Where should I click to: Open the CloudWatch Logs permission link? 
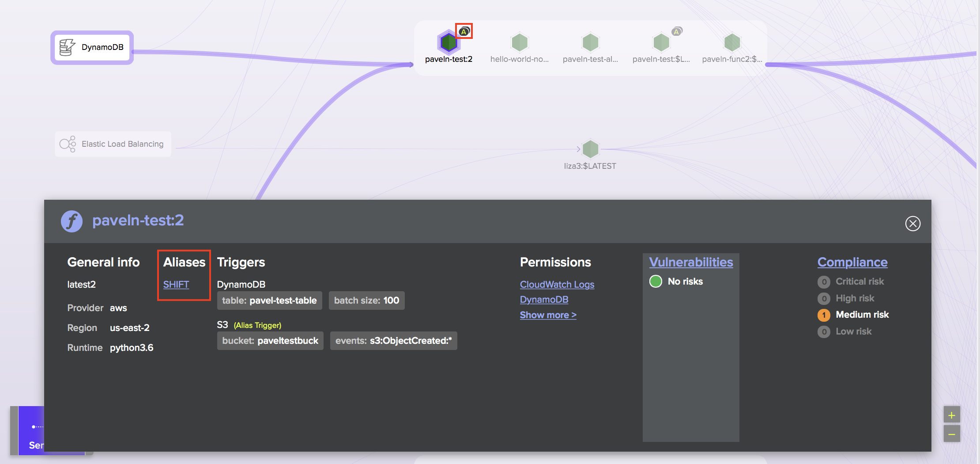tap(557, 285)
